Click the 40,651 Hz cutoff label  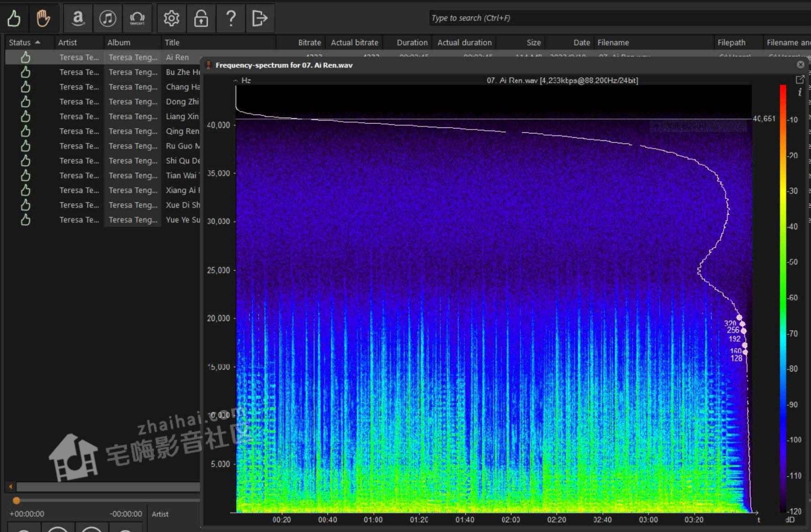[x=764, y=118]
